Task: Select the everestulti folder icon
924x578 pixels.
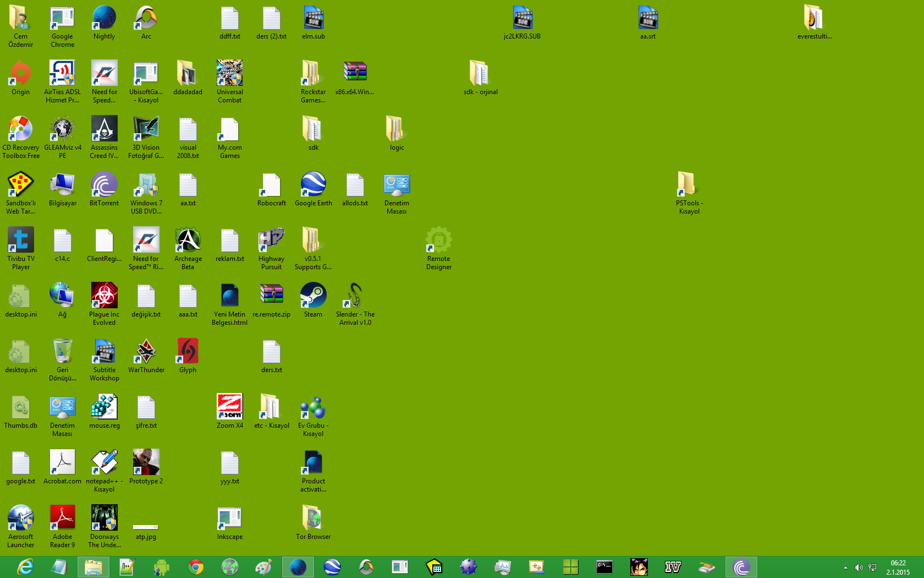Action: click(x=815, y=23)
